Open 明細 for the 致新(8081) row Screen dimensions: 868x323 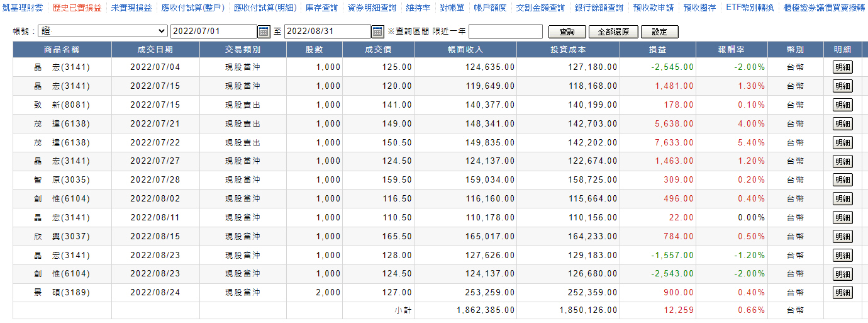(x=842, y=105)
